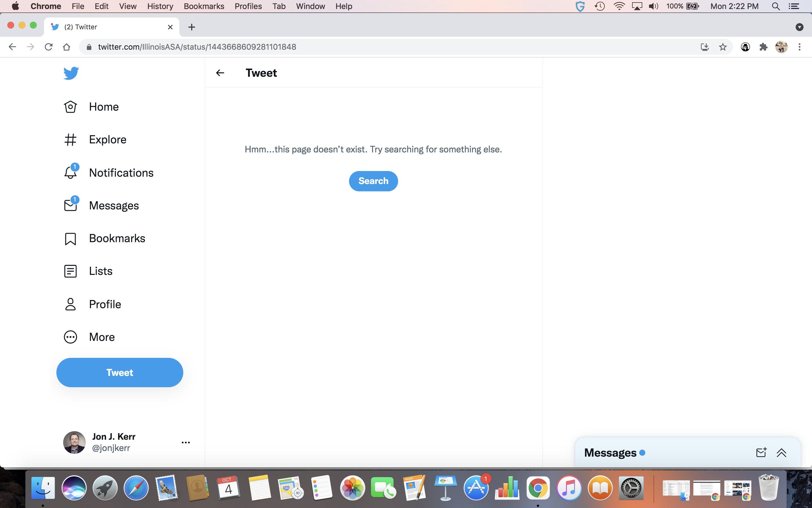Compose new message icon in Messages drawer
Image resolution: width=812 pixels, height=508 pixels.
point(761,452)
